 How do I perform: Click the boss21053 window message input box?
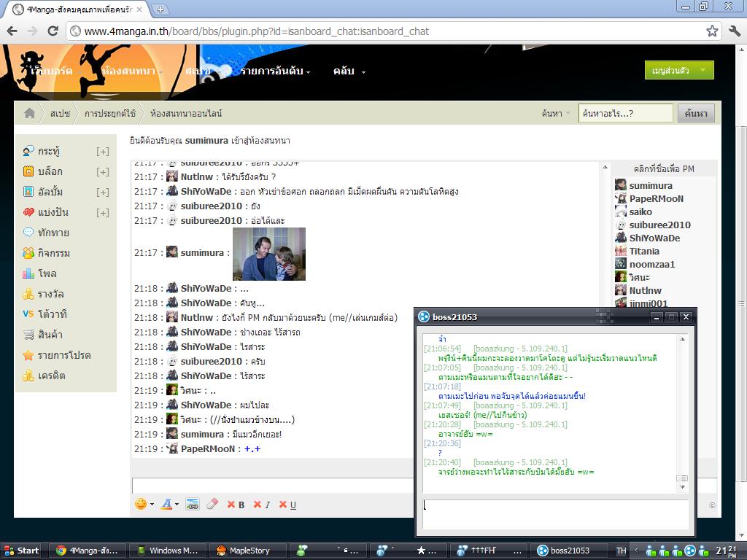click(555, 514)
